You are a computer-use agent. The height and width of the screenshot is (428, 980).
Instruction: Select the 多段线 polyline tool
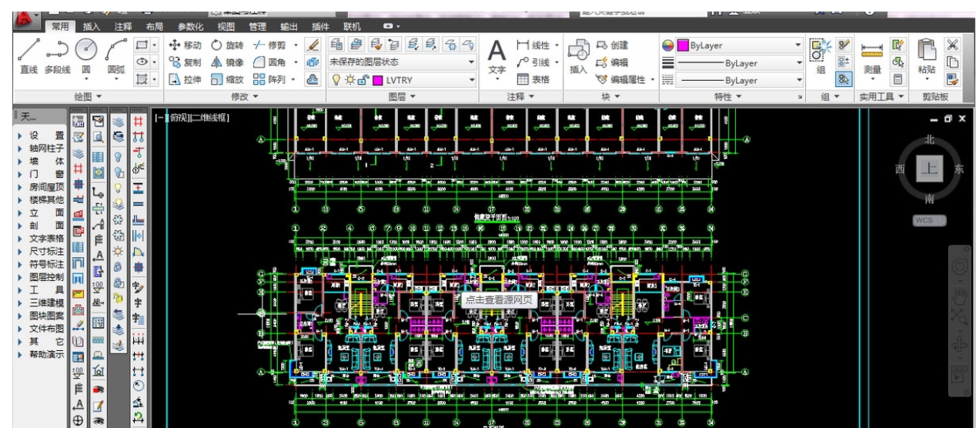tap(57, 57)
